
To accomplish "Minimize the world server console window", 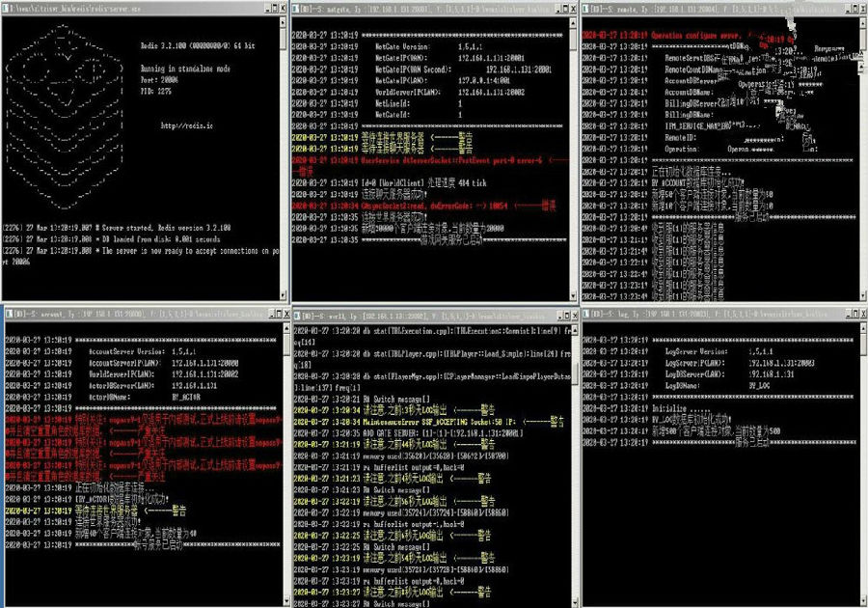I will pos(559,316).
